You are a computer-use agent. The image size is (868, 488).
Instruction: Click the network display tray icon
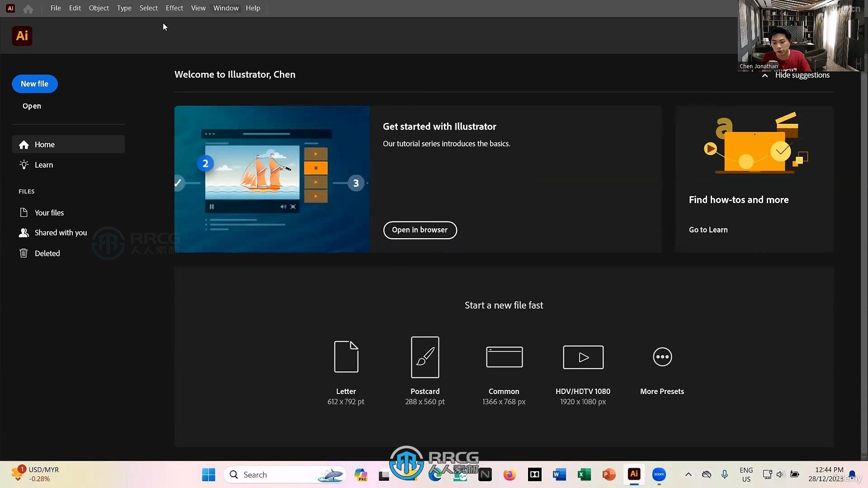[767, 475]
